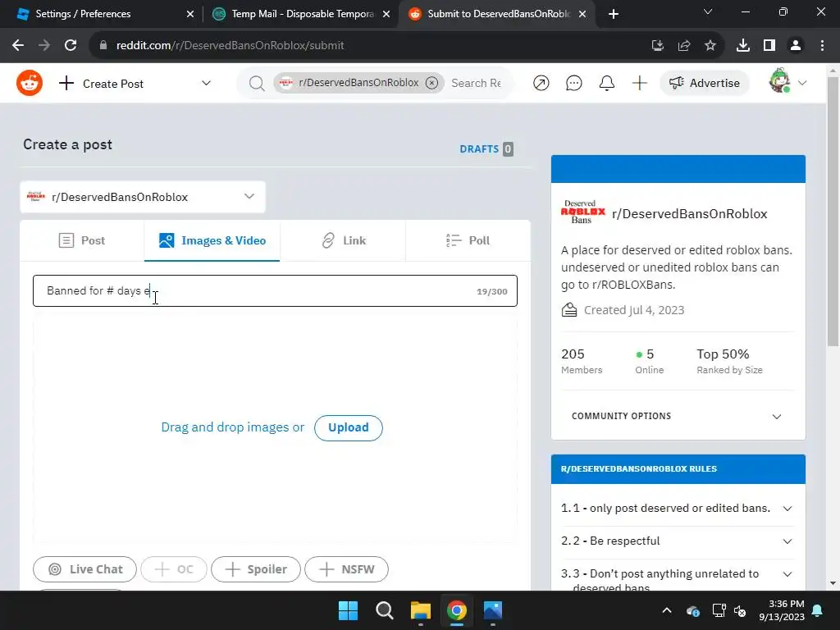Toggle the Live Chat option
The height and width of the screenshot is (630, 840).
coord(84,569)
